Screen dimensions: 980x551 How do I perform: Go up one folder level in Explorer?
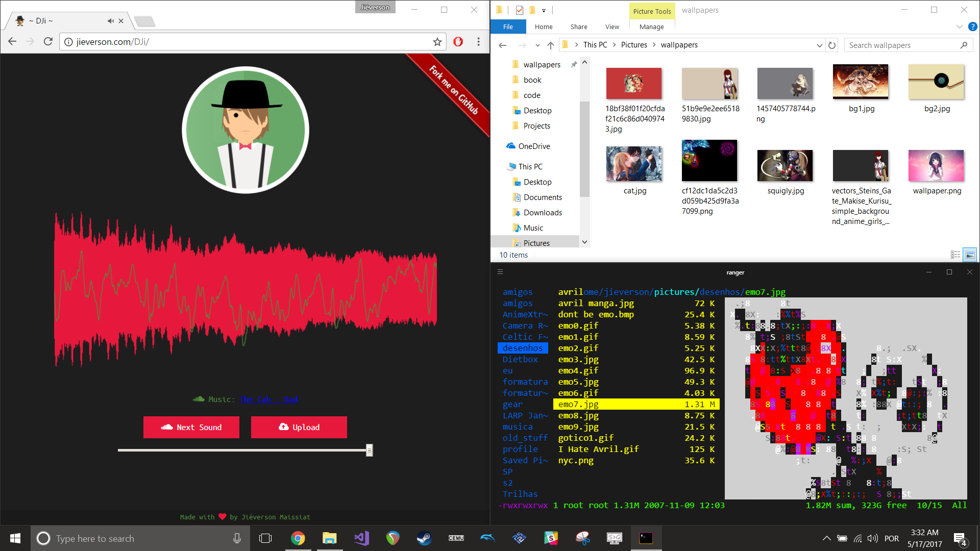pos(551,45)
